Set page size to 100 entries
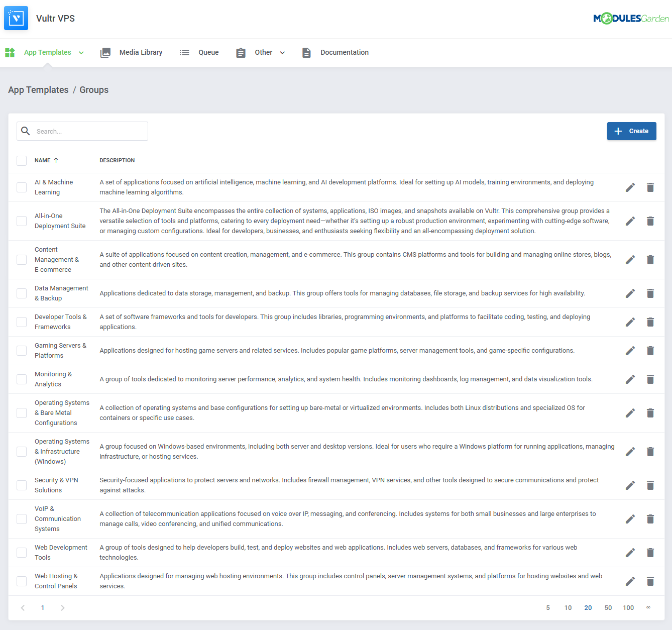Image resolution: width=672 pixels, height=630 pixels. click(628, 607)
